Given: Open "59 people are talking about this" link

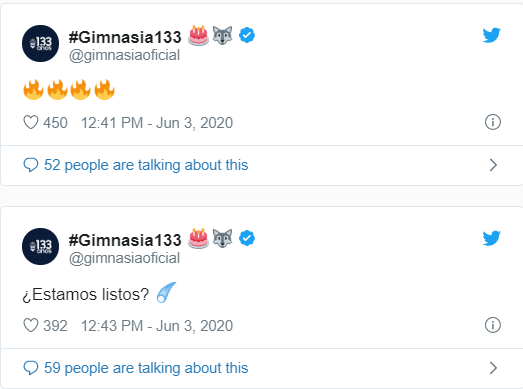Looking at the screenshot, I should [x=146, y=368].
